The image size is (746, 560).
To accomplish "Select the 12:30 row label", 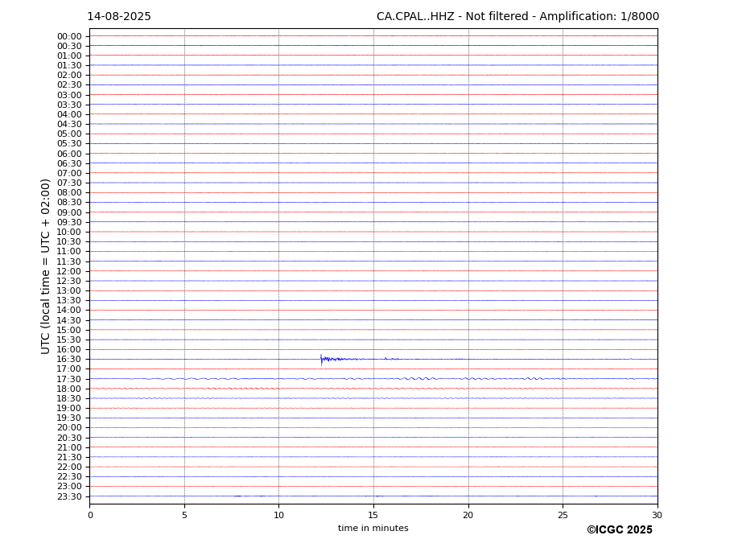I will pyautogui.click(x=69, y=281).
